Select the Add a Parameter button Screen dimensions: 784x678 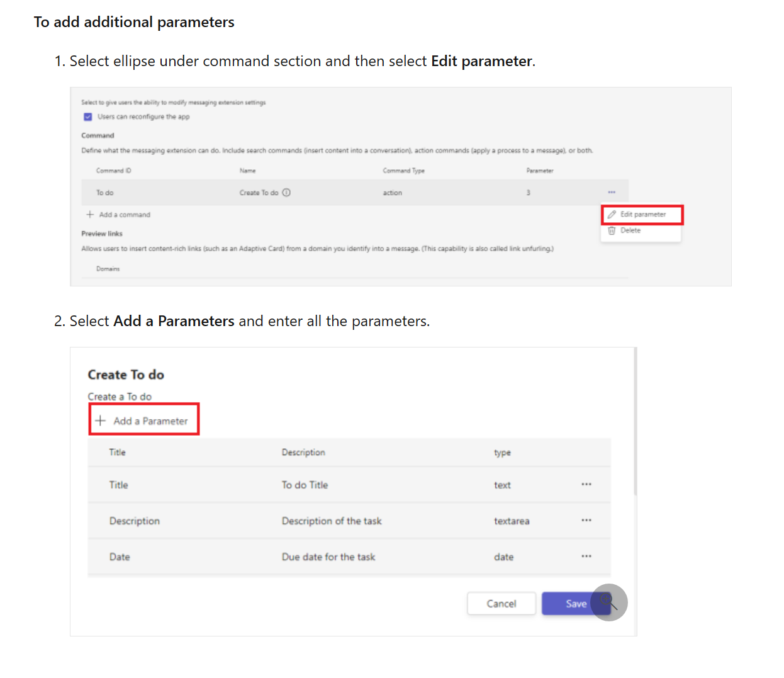pyautogui.click(x=143, y=419)
